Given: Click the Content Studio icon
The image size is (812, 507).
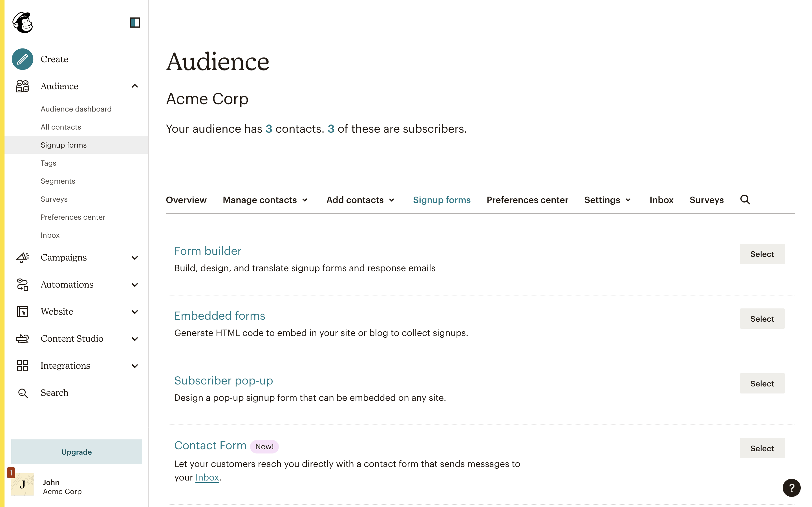Looking at the screenshot, I should tap(23, 338).
